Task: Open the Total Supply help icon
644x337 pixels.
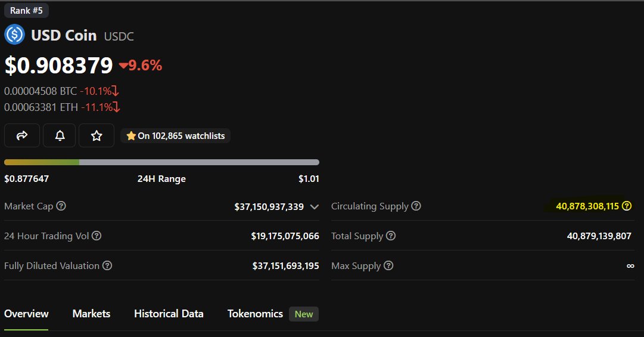Action: coord(391,236)
